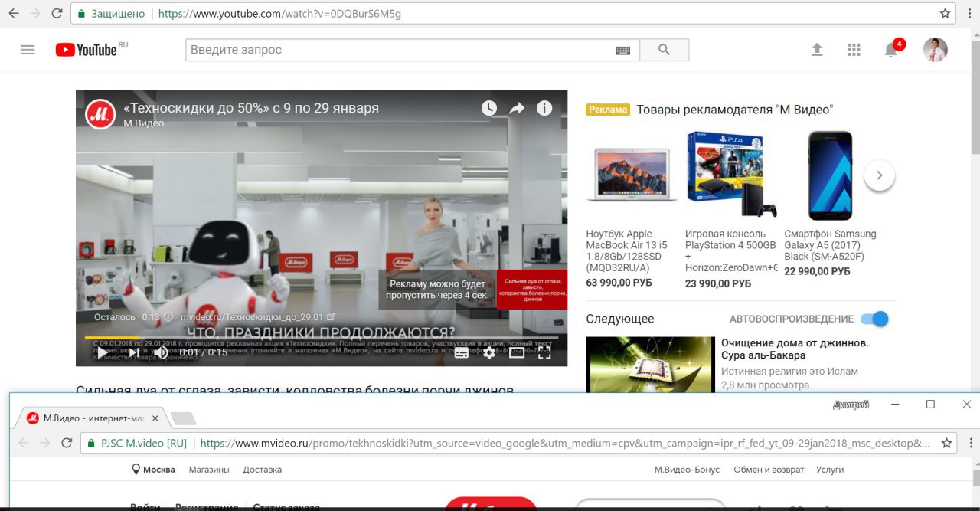Viewport: 980px width, 511px height.
Task: Open a new tab in М.Видео window
Action: click(183, 418)
